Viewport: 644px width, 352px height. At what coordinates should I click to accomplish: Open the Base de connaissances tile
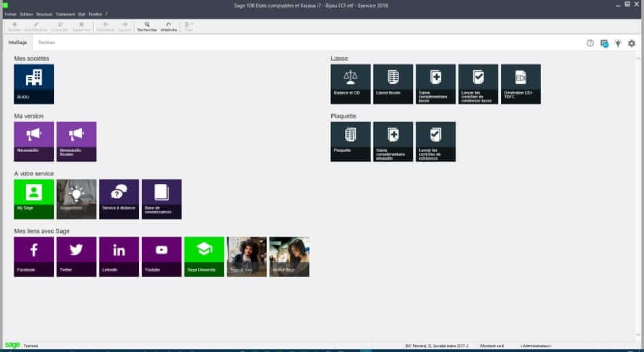(162, 199)
